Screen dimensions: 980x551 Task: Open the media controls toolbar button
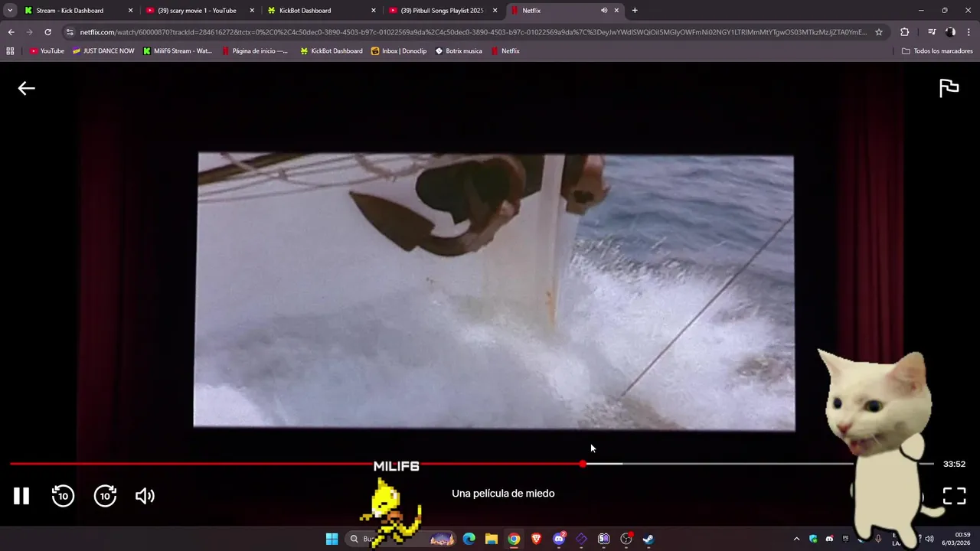(932, 32)
